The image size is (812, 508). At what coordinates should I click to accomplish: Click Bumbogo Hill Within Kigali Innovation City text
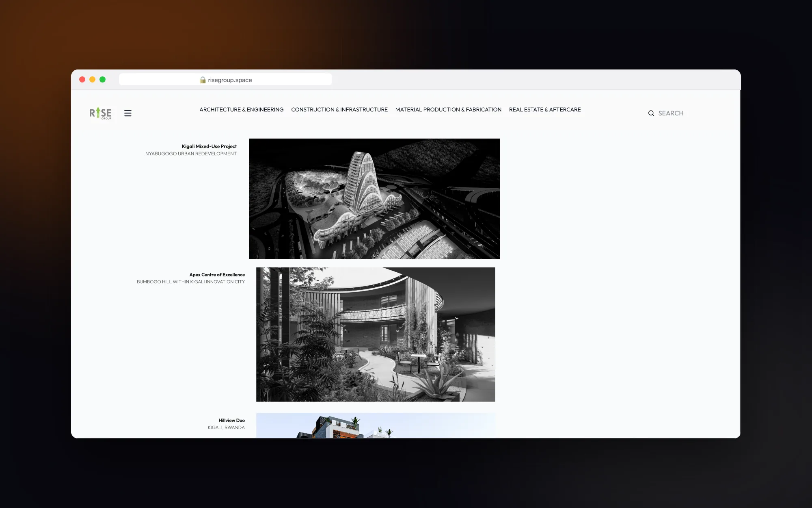point(191,282)
